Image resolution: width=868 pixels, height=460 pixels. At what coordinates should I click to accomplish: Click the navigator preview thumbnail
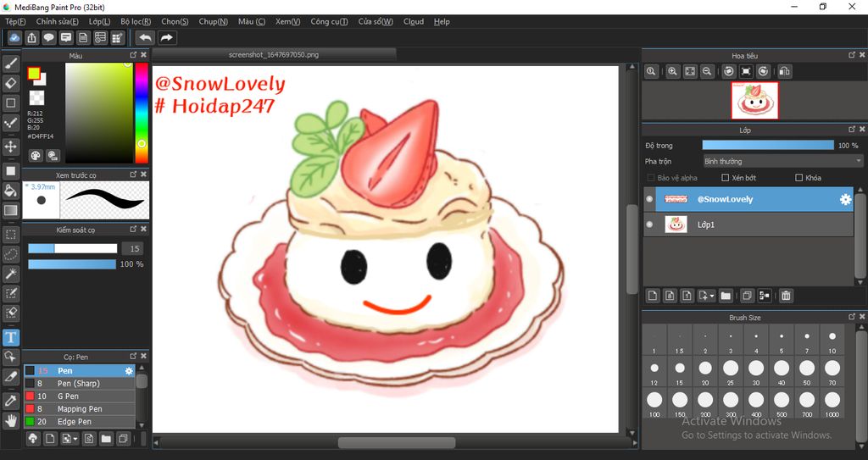pos(754,100)
